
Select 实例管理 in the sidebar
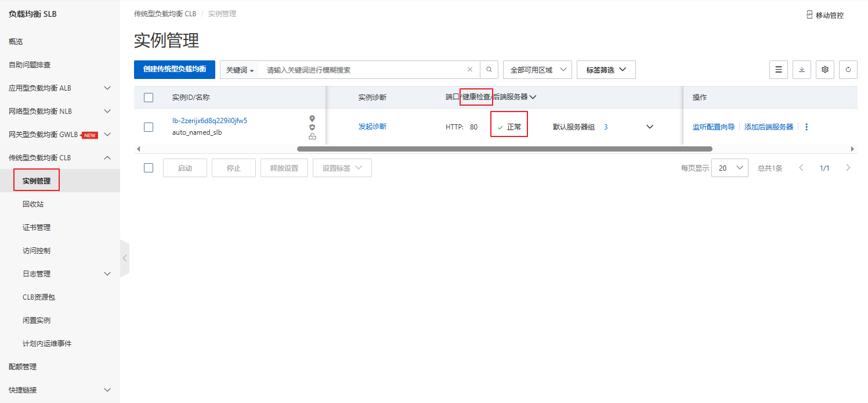coord(37,181)
